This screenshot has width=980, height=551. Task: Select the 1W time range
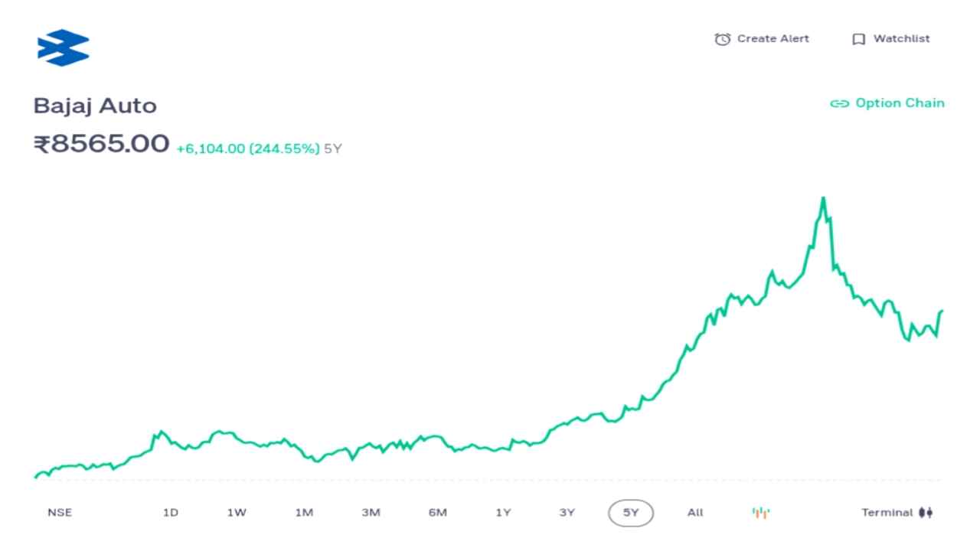click(237, 513)
